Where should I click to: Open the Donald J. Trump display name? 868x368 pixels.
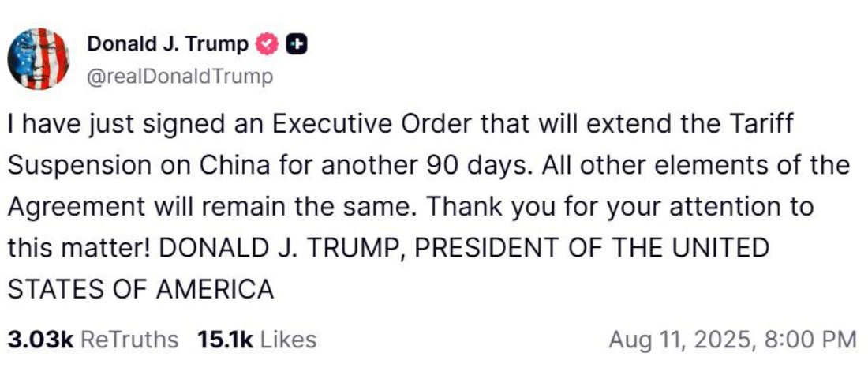point(167,45)
